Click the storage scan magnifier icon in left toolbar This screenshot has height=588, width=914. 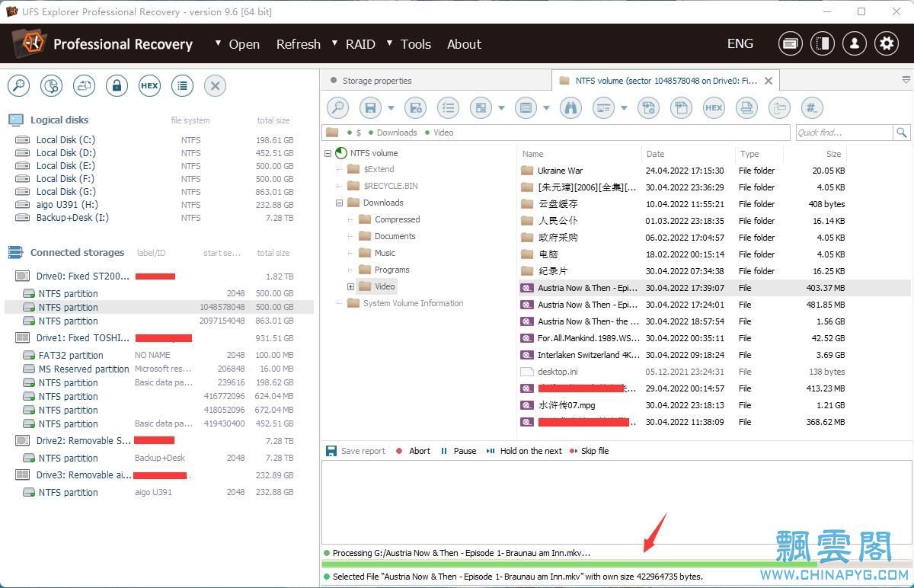(18, 85)
